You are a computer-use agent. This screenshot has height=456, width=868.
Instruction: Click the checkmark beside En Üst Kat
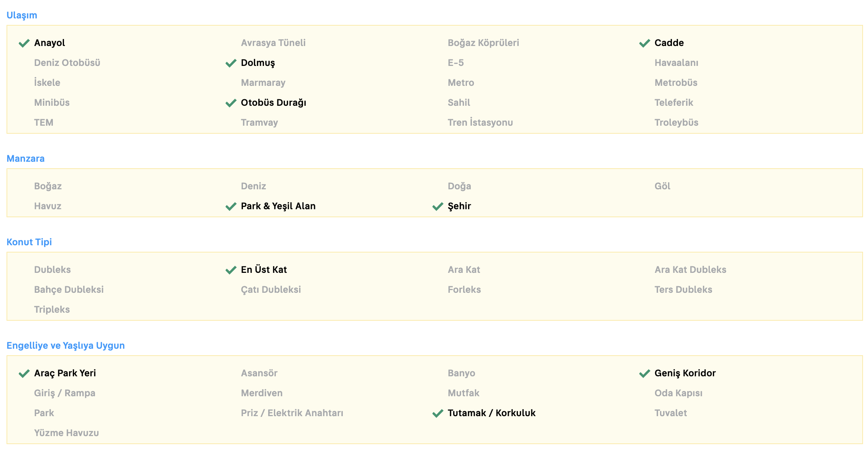tap(231, 270)
